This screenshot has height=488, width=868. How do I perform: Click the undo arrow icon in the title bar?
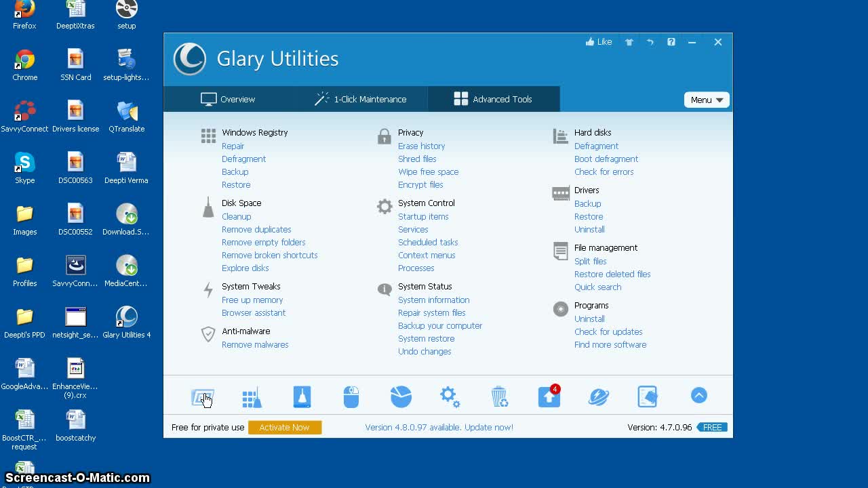click(650, 42)
